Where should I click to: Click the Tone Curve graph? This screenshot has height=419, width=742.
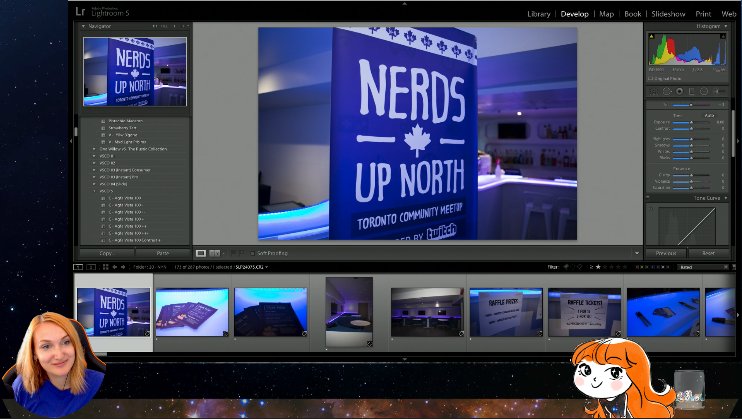[x=687, y=225]
